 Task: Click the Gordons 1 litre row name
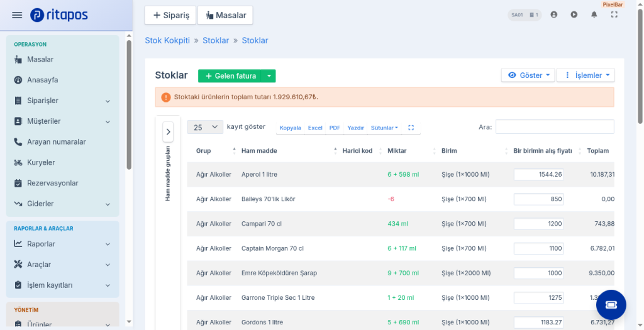click(x=262, y=322)
